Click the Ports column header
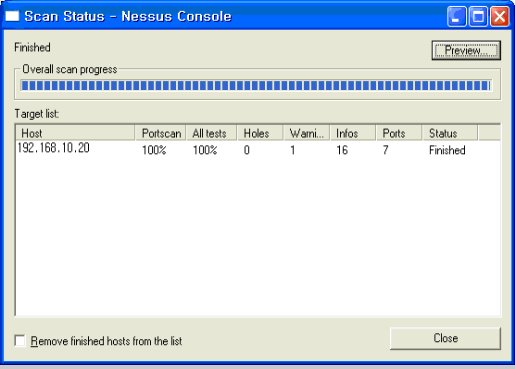The width and height of the screenshot is (515, 369). (x=399, y=133)
